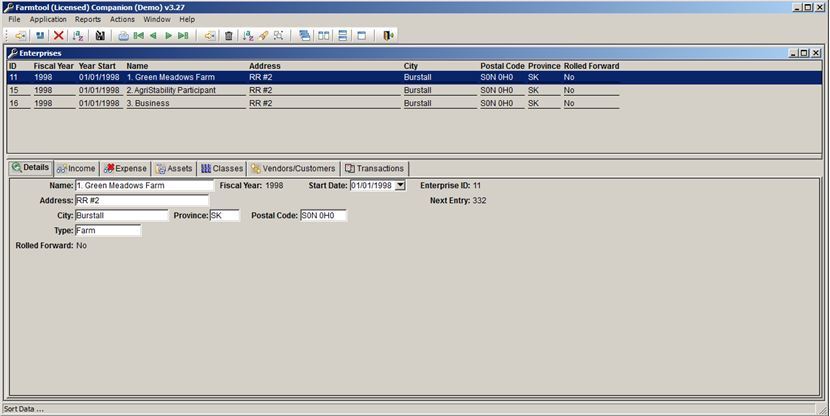The height and width of the screenshot is (416, 830).
Task: Click the City column header
Action: pyautogui.click(x=411, y=66)
